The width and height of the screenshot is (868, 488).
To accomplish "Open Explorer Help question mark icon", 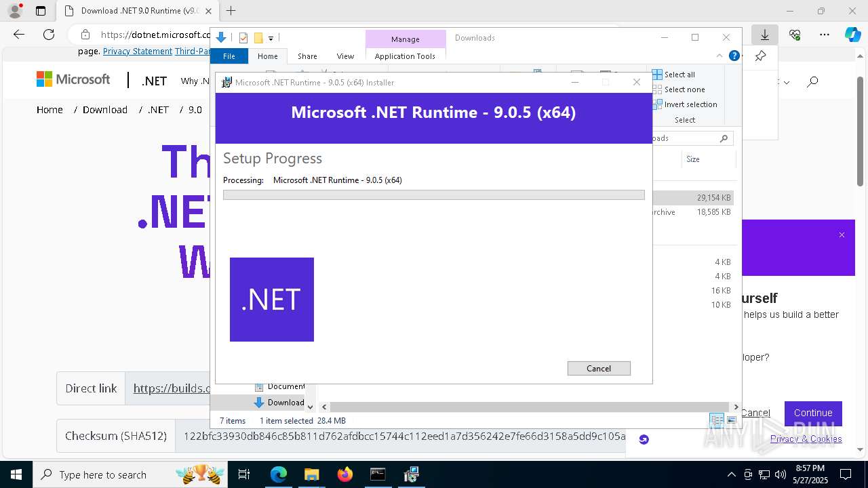I will [734, 56].
